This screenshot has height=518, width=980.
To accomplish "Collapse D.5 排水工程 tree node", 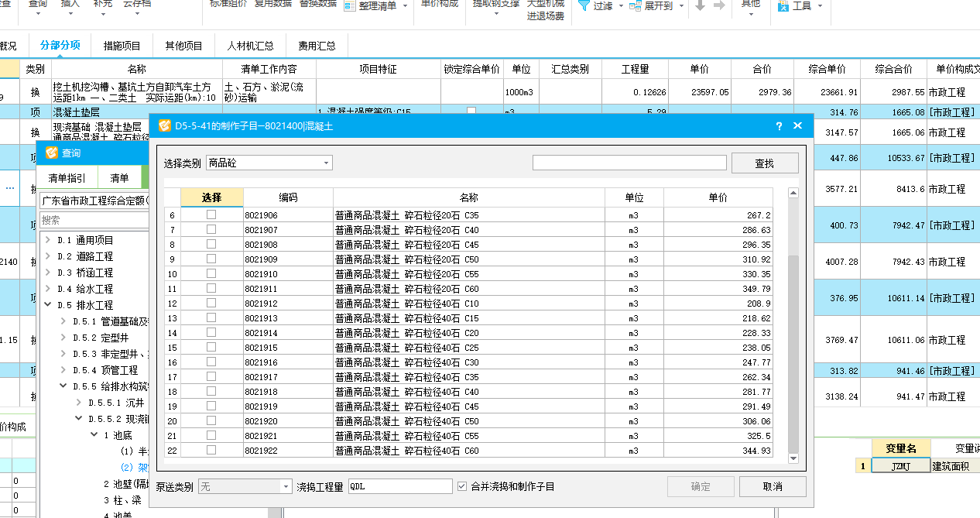I will tap(48, 305).
